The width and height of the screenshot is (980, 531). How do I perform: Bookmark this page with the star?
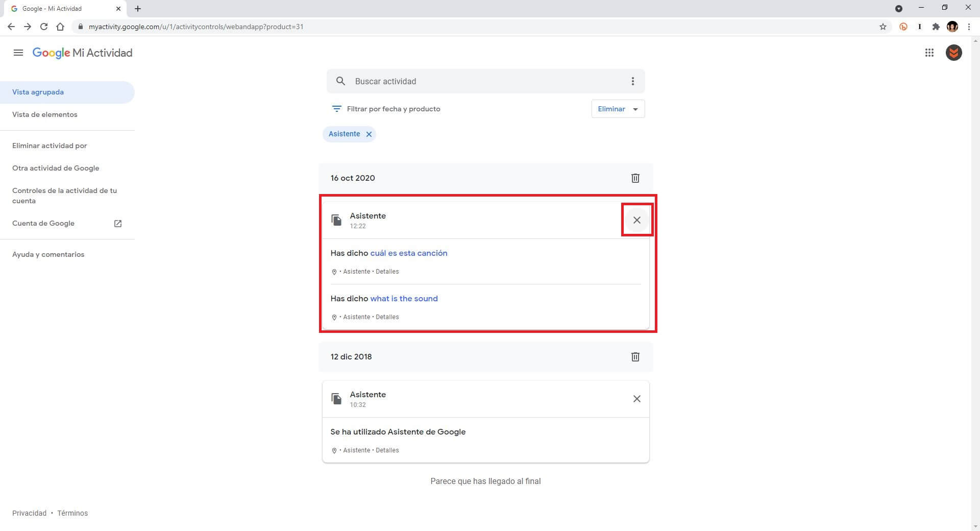click(883, 27)
